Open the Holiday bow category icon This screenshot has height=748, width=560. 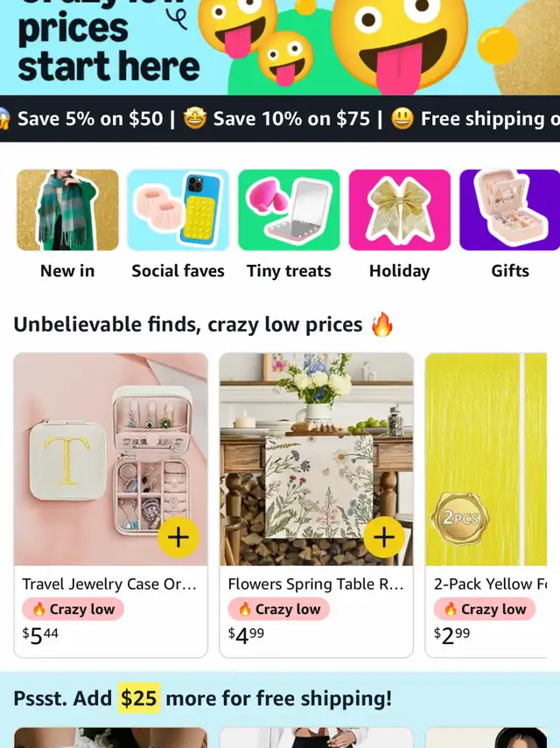point(399,210)
